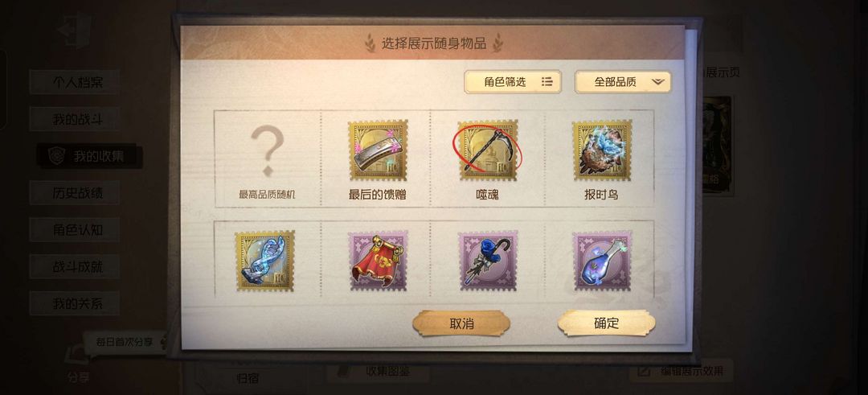Expand the 全部品质 quality dropdown
This screenshot has height=395, width=868.
(x=623, y=82)
